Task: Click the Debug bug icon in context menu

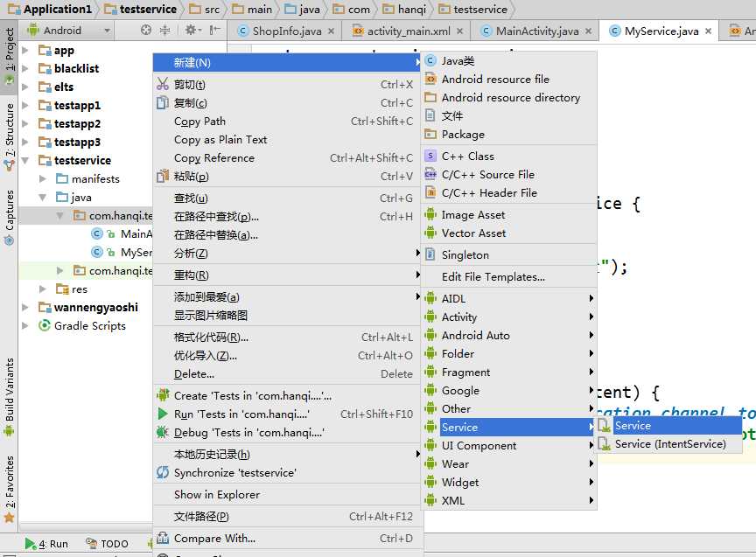Action: tap(163, 432)
